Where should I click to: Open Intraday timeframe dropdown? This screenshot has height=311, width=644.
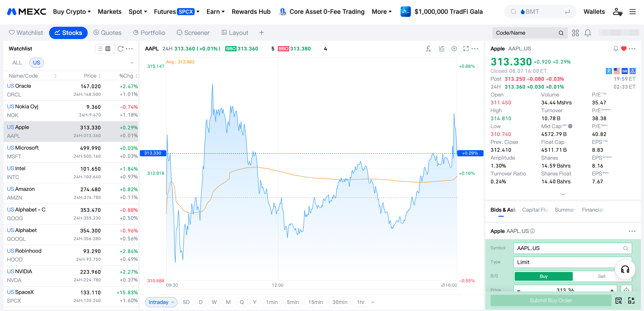point(161,302)
